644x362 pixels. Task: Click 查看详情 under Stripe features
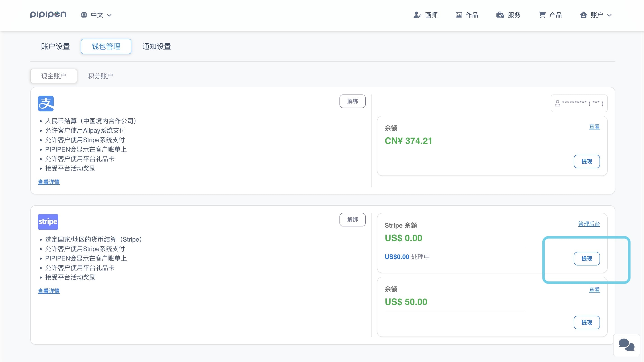49,291
